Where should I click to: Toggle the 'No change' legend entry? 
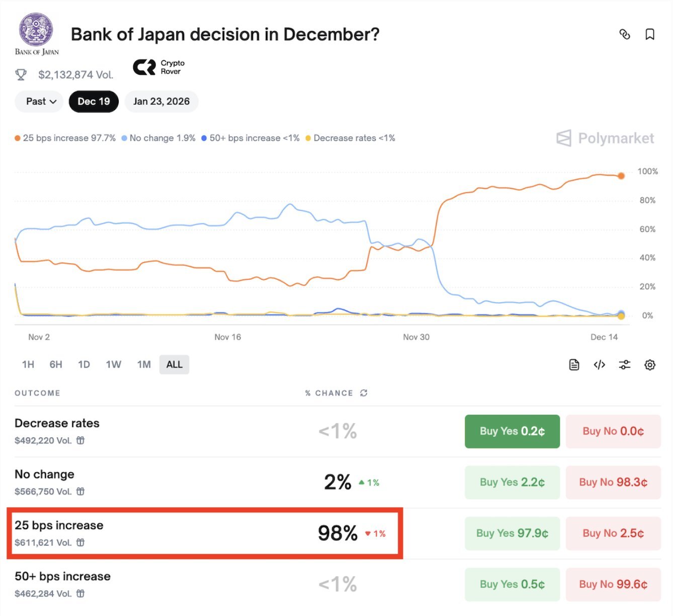[158, 138]
